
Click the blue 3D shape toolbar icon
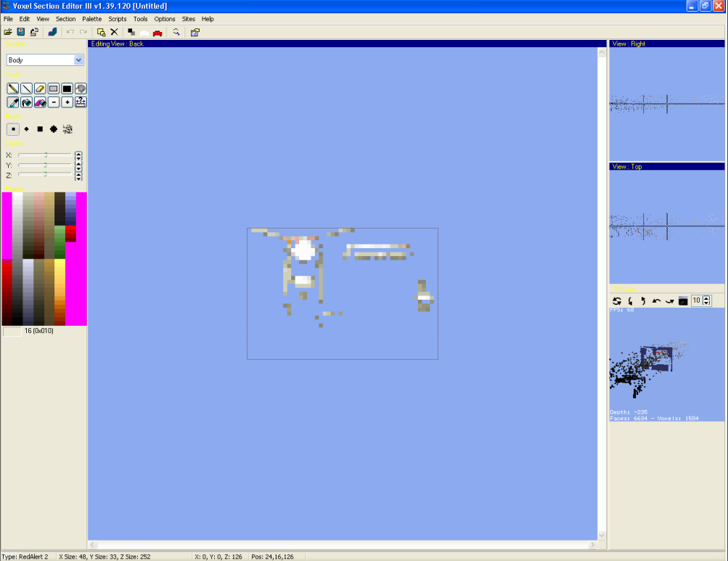point(52,32)
